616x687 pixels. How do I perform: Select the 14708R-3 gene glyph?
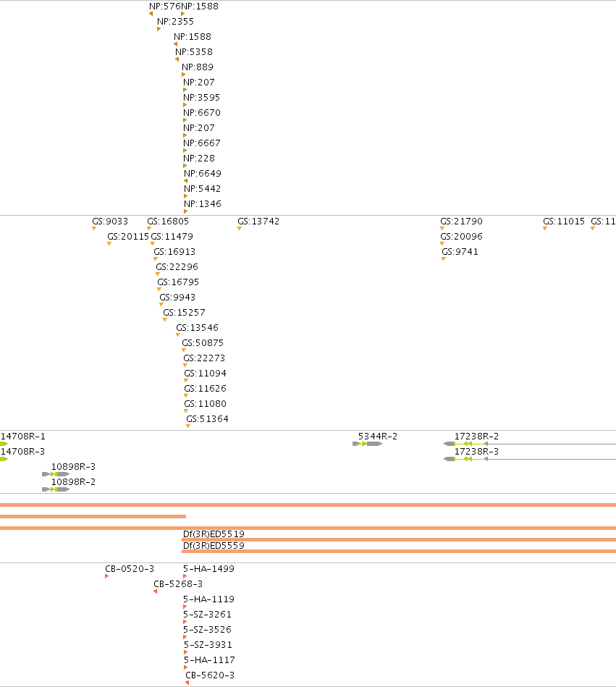pyautogui.click(x=4, y=459)
